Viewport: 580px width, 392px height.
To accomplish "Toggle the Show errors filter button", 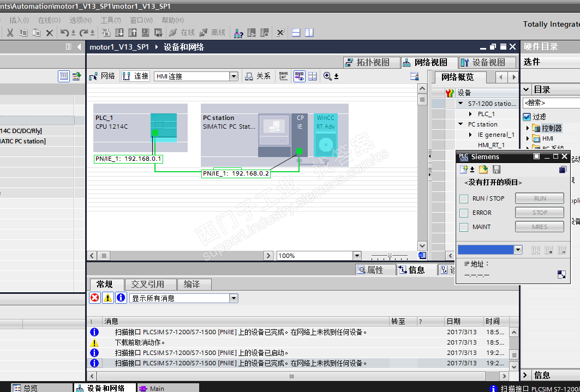I will tap(95, 298).
